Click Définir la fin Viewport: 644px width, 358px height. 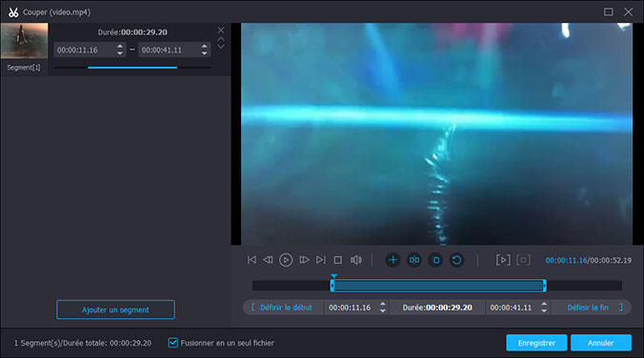pos(594,308)
